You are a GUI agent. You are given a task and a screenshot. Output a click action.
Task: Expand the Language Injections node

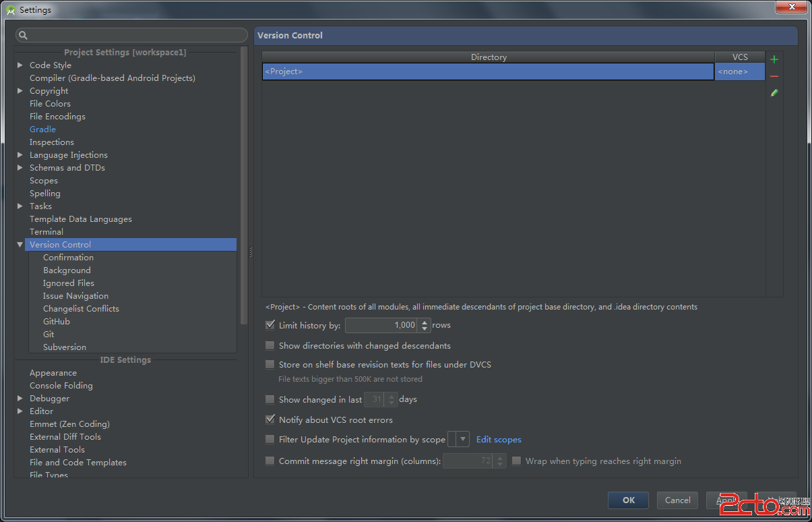pos(20,155)
